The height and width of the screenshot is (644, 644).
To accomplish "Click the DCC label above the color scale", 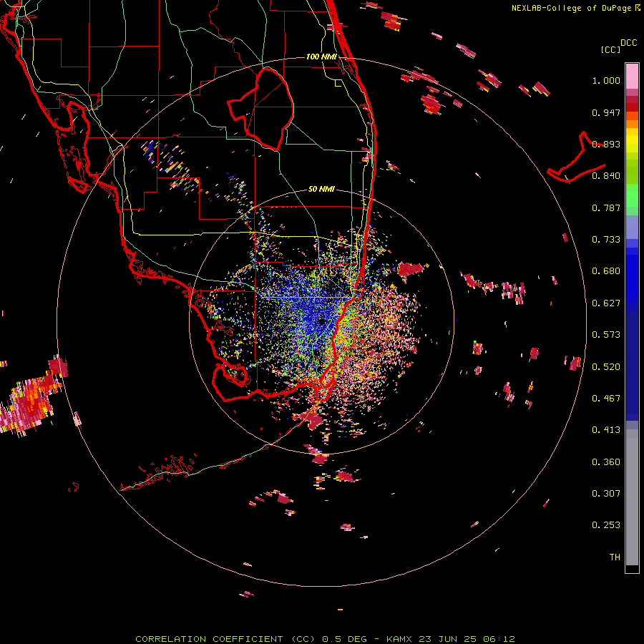I will [x=628, y=43].
